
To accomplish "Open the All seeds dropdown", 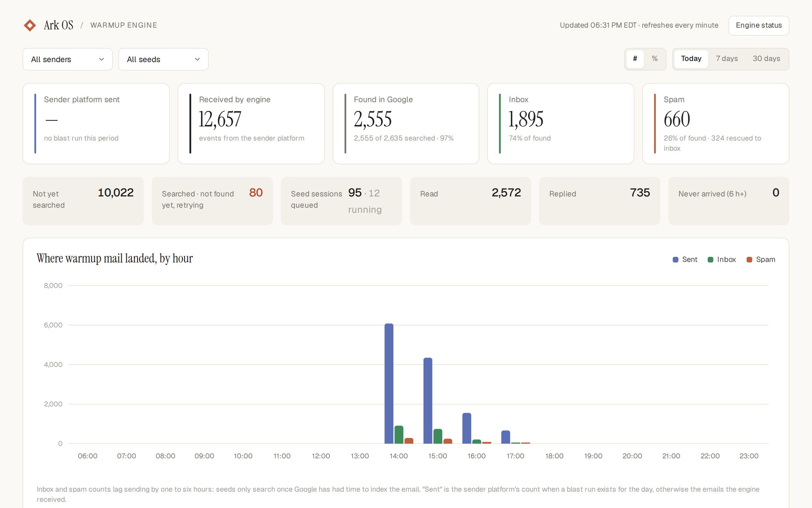I will pos(163,59).
